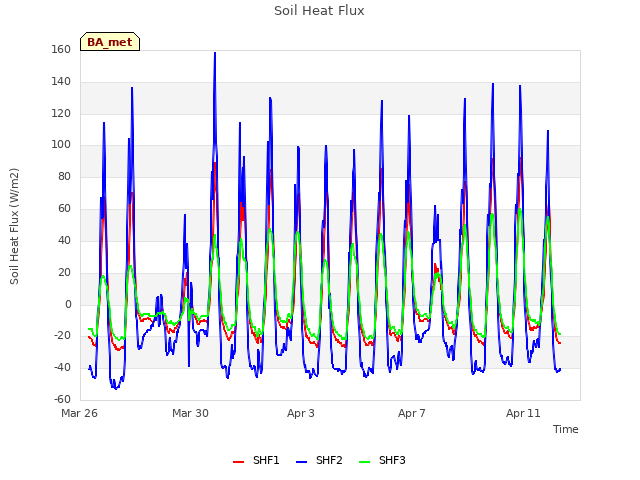Click the 140 y-axis tick label
The width and height of the screenshot is (640, 480).
click(61, 81)
